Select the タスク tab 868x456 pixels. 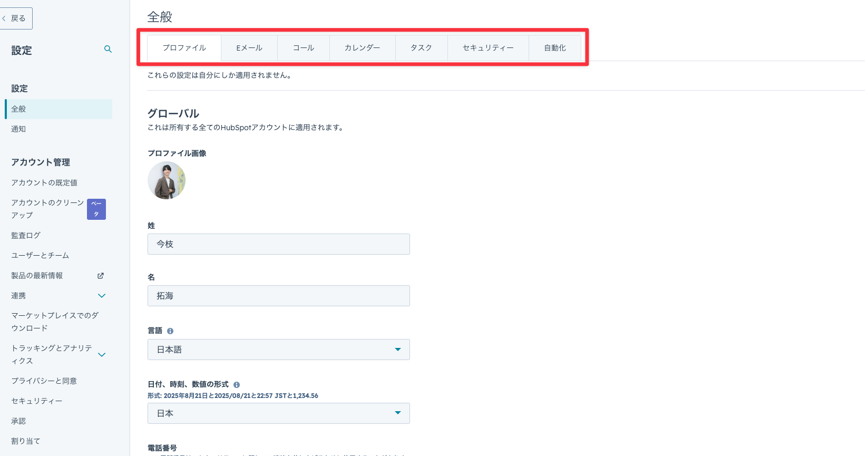421,48
